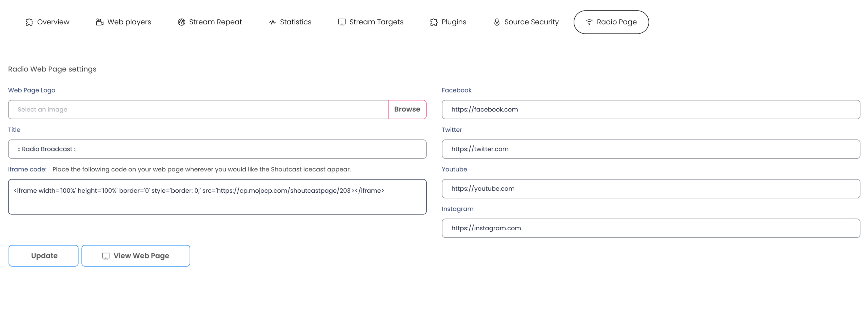The image size is (868, 317).
Task: Click the Statistics pulse icon
Action: pyautogui.click(x=272, y=22)
